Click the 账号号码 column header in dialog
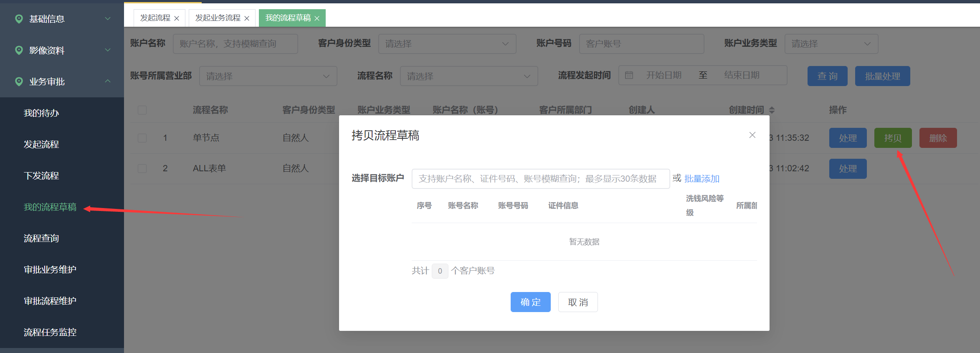This screenshot has height=353, width=980. click(x=513, y=206)
